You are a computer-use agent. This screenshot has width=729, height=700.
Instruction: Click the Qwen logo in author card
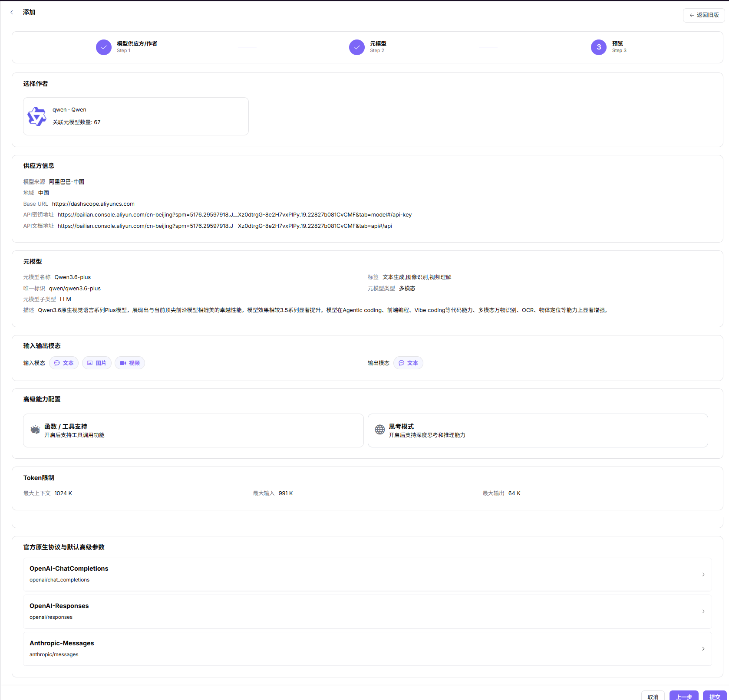(37, 116)
